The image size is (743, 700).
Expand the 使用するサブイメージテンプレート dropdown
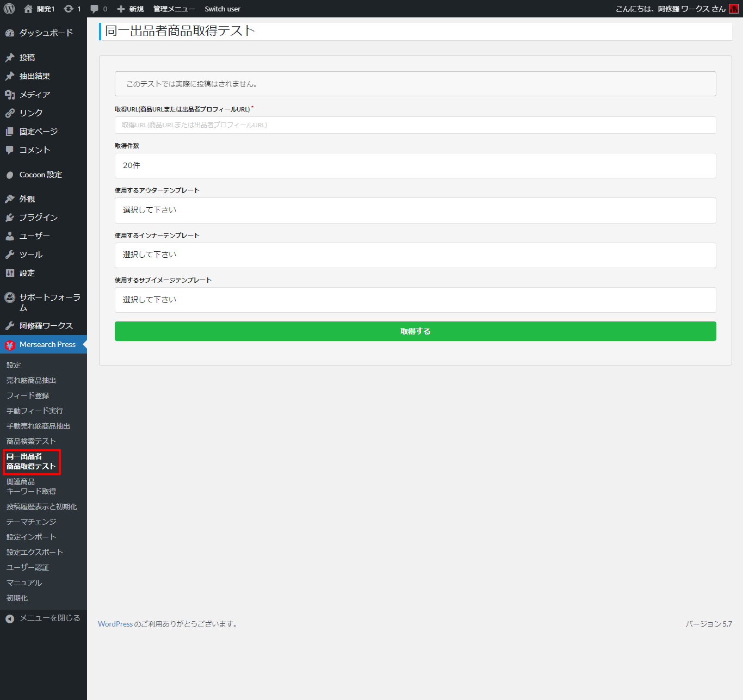(415, 300)
